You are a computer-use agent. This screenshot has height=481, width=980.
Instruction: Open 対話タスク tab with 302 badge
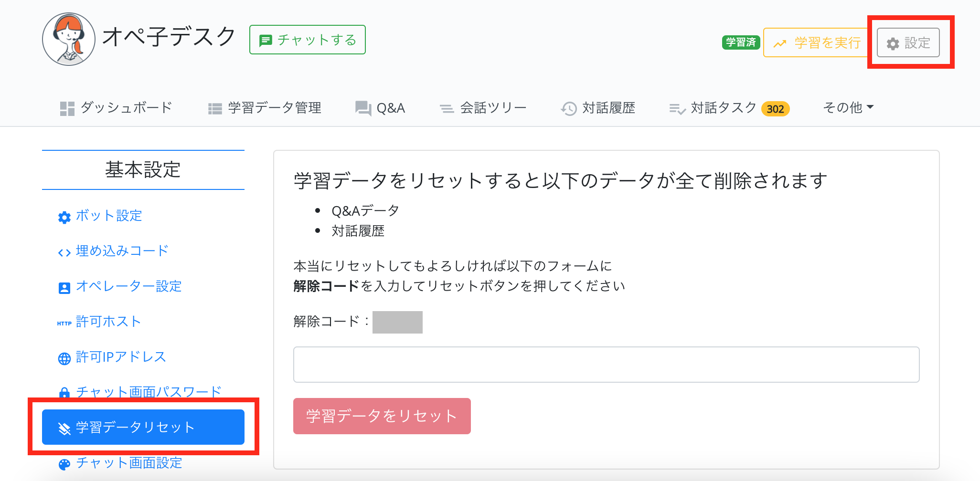tap(729, 108)
